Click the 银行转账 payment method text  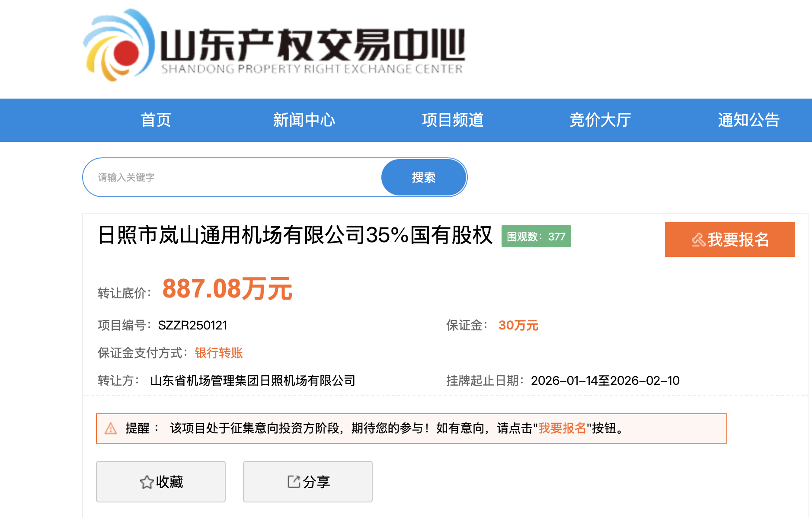click(x=219, y=353)
